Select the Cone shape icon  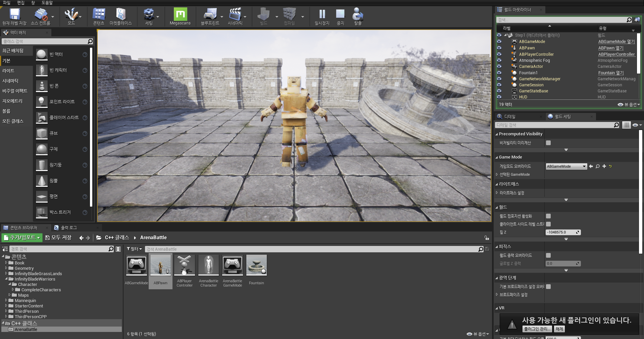click(42, 180)
